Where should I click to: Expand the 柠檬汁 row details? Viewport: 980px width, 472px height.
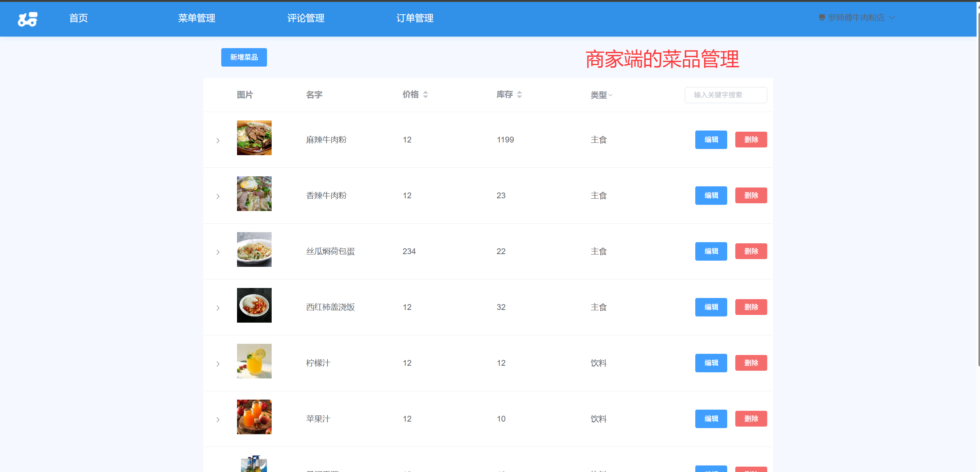click(x=218, y=364)
